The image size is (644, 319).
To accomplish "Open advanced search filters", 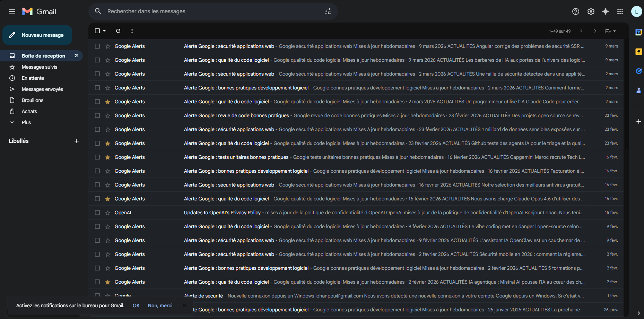I will point(328,11).
